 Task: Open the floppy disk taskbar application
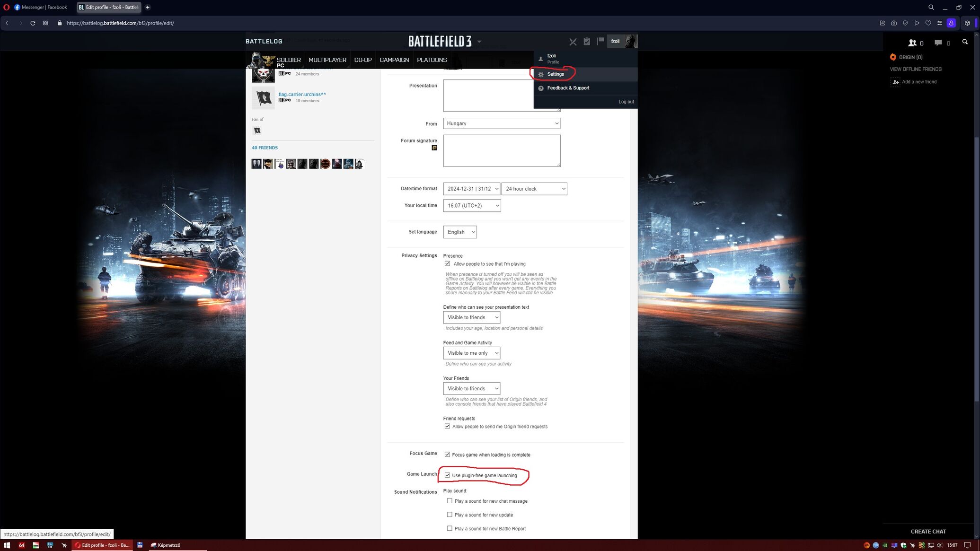click(x=140, y=545)
